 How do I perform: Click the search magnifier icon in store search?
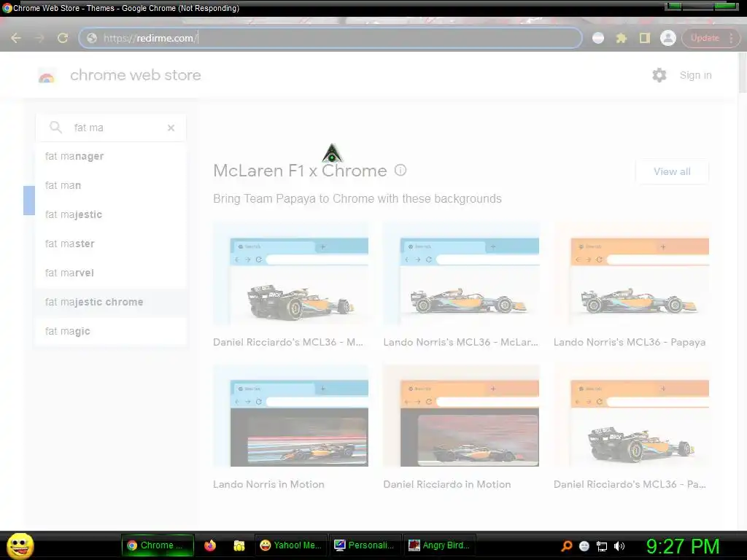tap(55, 127)
